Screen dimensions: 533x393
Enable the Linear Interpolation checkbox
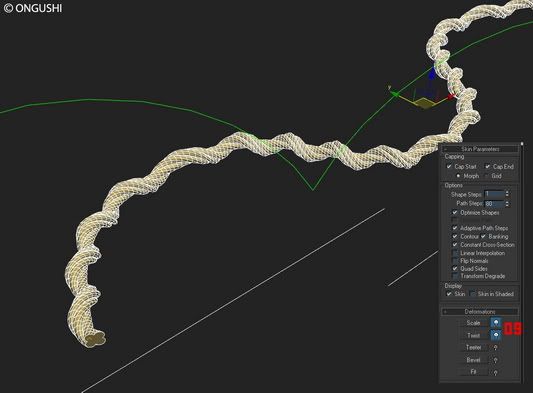click(455, 253)
